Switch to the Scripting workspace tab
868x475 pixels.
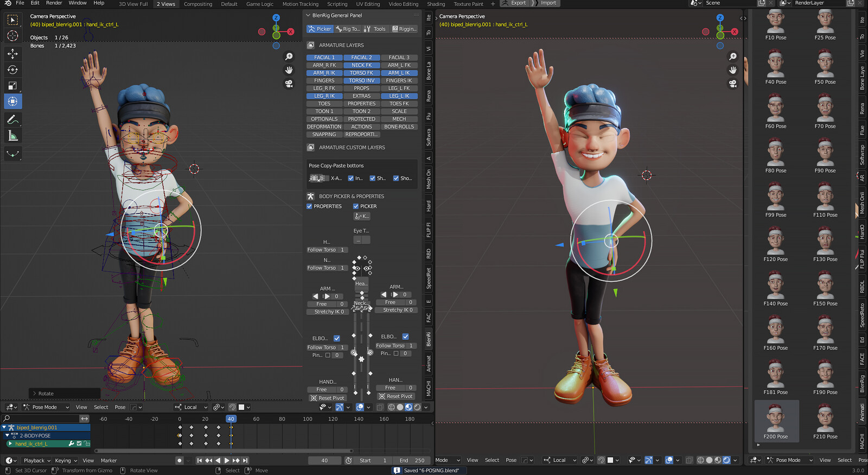[337, 4]
